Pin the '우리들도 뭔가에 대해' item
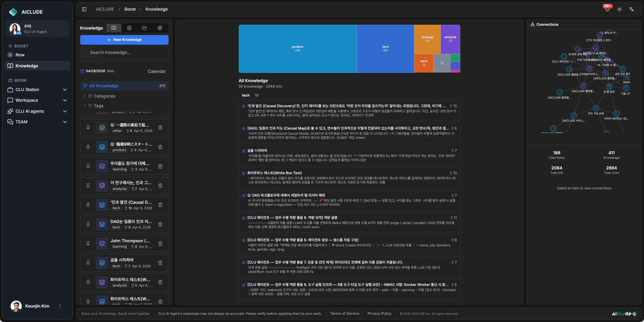 pos(88,166)
